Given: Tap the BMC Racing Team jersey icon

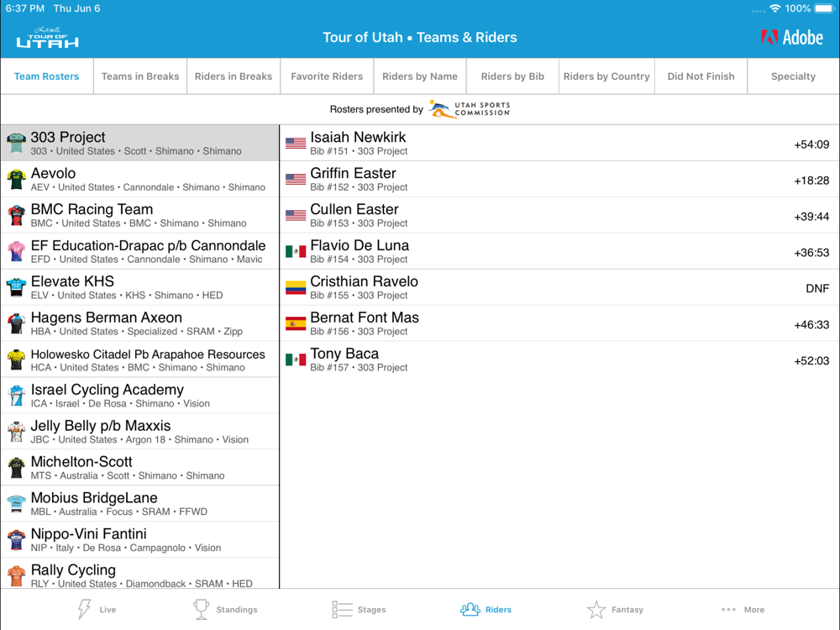Looking at the screenshot, I should point(16,215).
